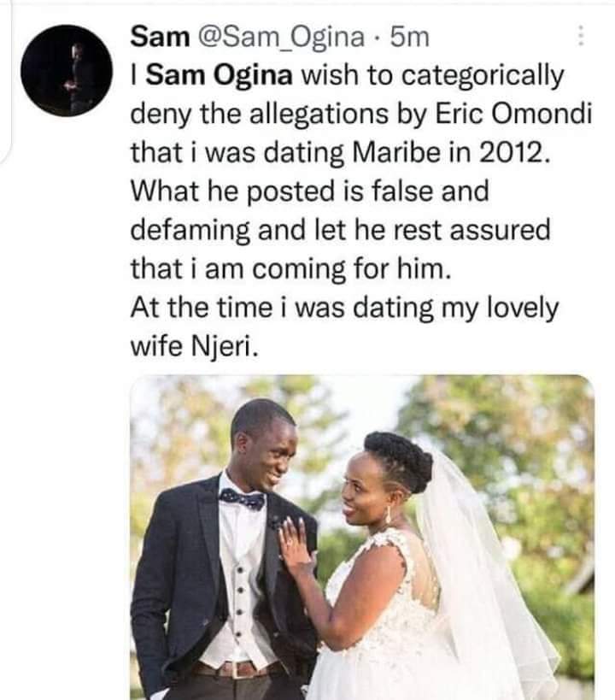The width and height of the screenshot is (615, 700).
Task: Click Sam's round profile avatar
Action: [x=67, y=71]
